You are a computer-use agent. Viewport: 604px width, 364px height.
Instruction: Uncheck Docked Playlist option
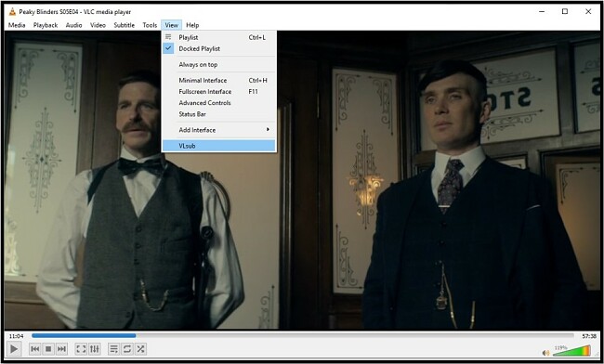point(218,48)
